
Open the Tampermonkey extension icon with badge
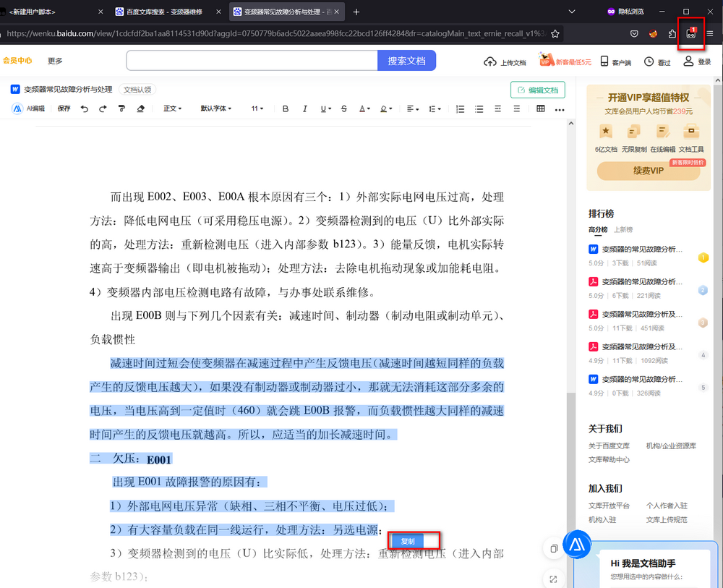(691, 33)
